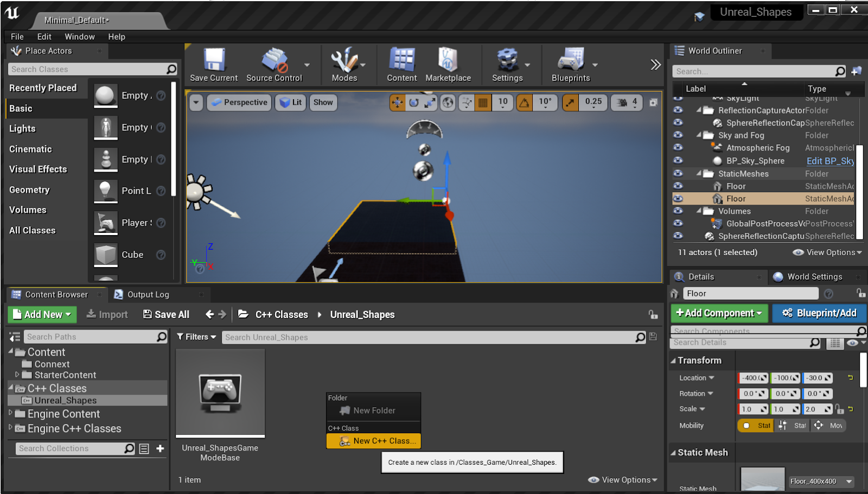This screenshot has height=494, width=868.
Task: Click the save search icon next to Search Unreal_Shapes
Action: 653,337
